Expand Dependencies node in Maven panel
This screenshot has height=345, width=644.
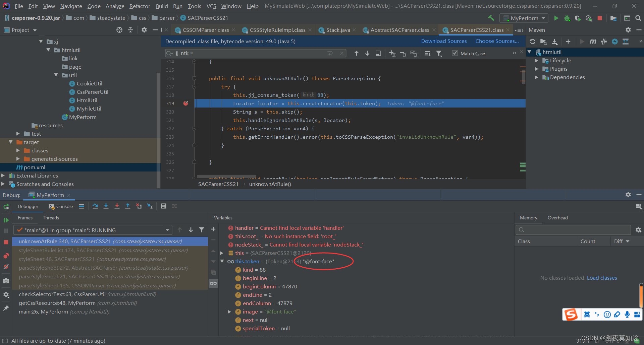[x=537, y=77]
